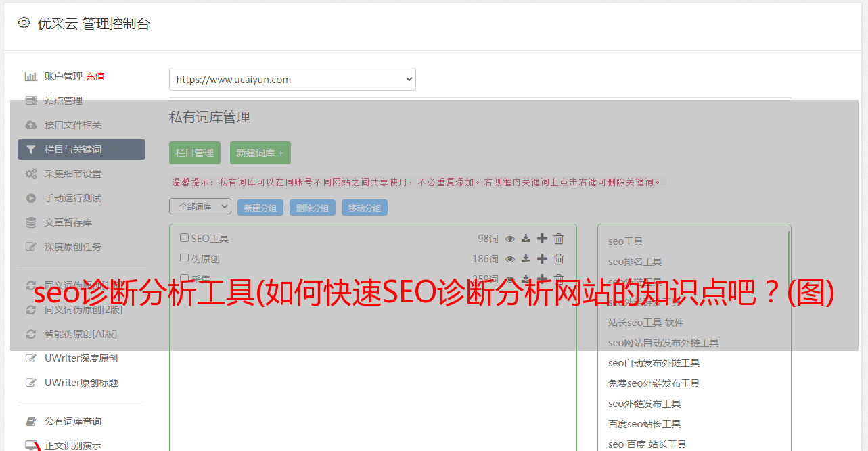Image resolution: width=868 pixels, height=451 pixels.
Task: Open 账户管理 in the sidebar
Action: pyautogui.click(x=64, y=76)
